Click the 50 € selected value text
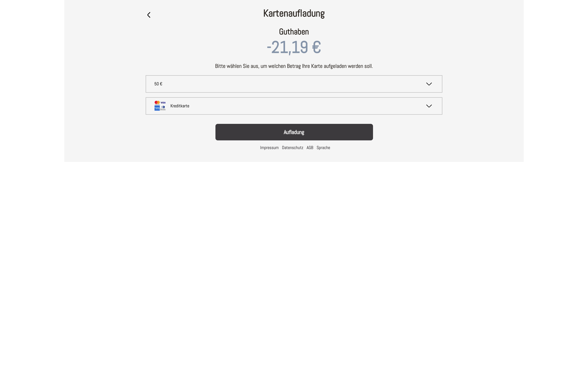 158,84
